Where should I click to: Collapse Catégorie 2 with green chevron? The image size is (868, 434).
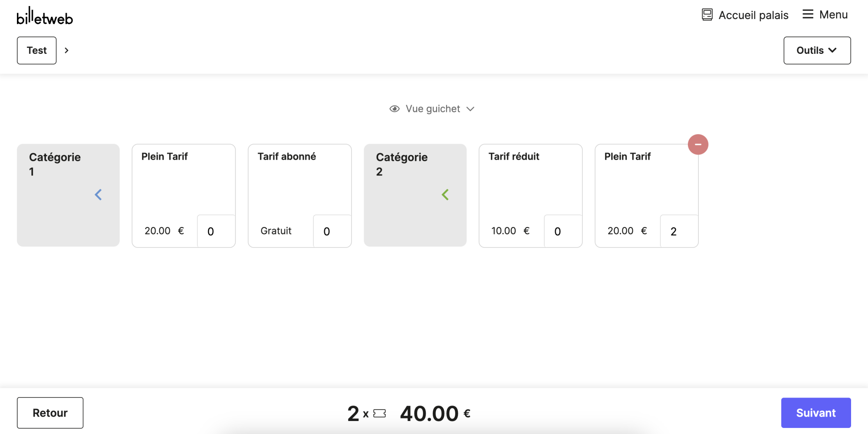445,195
